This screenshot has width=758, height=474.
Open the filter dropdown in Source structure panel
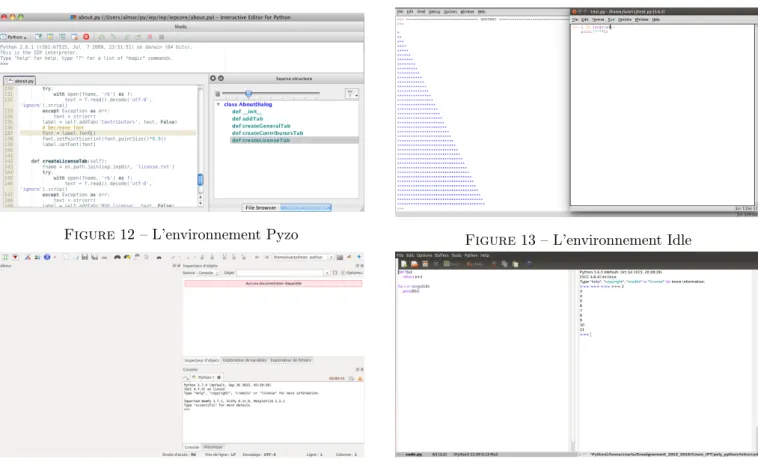[351, 94]
